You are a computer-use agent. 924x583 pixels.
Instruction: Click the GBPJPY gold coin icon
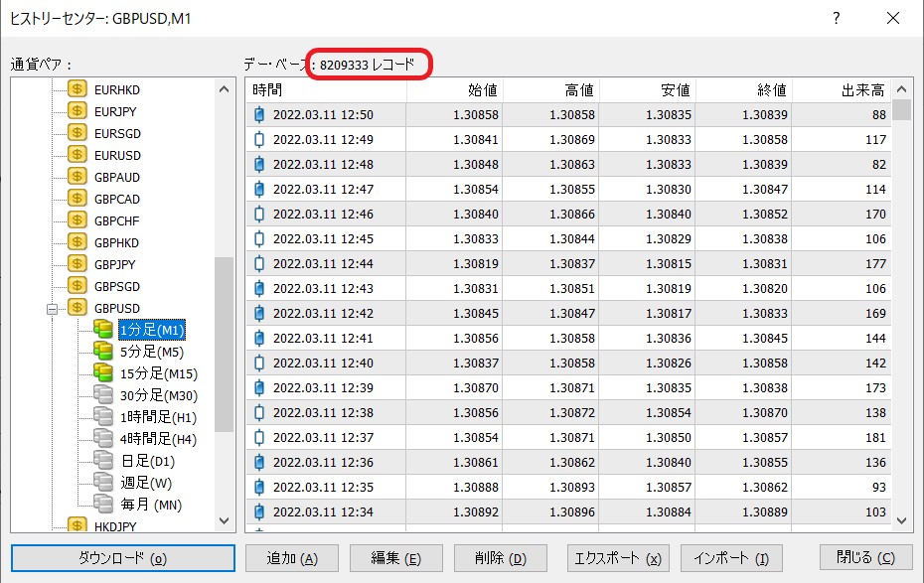tap(77, 264)
